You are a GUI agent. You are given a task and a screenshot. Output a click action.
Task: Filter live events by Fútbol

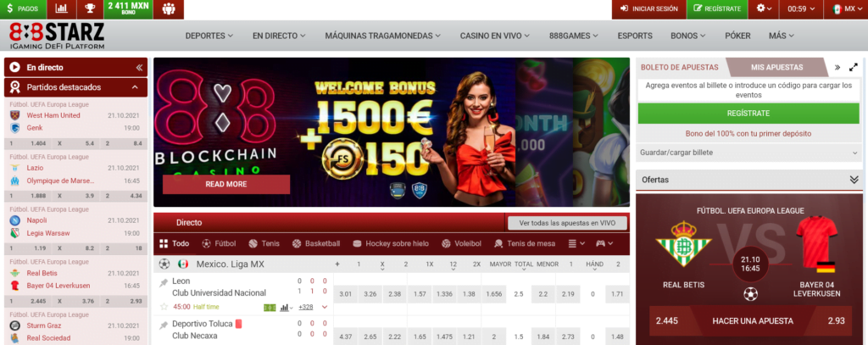pyautogui.click(x=219, y=243)
